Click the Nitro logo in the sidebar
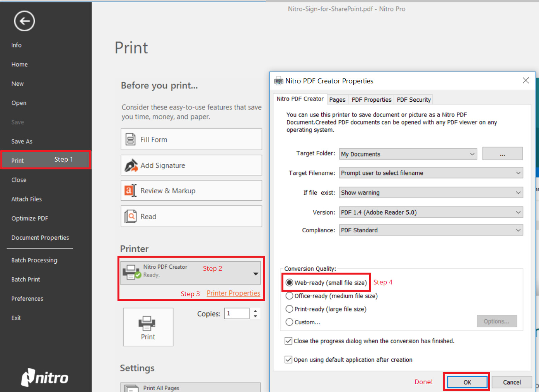This screenshot has height=392, width=539. coord(45,377)
